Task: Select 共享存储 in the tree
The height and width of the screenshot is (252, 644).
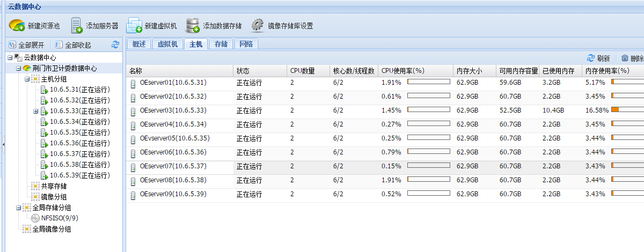Action: pos(54,186)
